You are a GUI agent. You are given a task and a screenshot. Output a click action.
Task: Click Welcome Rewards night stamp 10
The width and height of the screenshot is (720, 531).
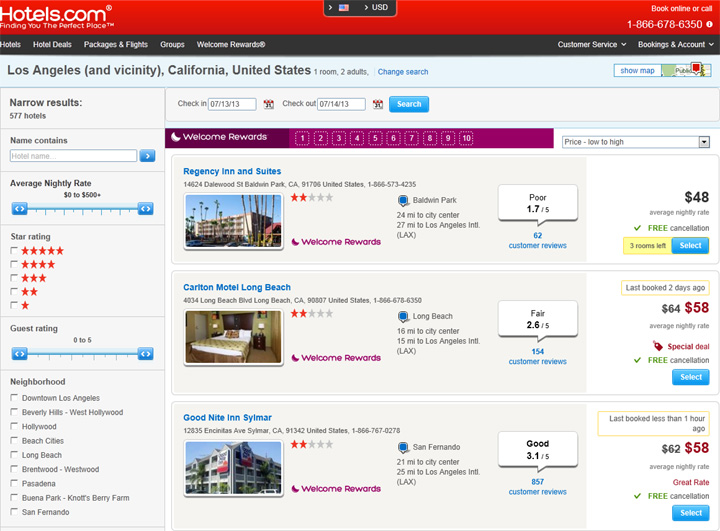click(x=466, y=138)
